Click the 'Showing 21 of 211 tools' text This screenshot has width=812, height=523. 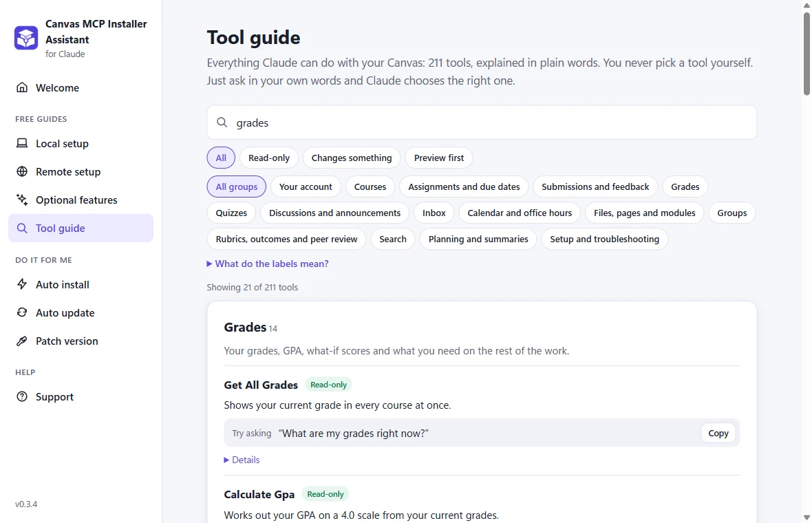coord(252,287)
